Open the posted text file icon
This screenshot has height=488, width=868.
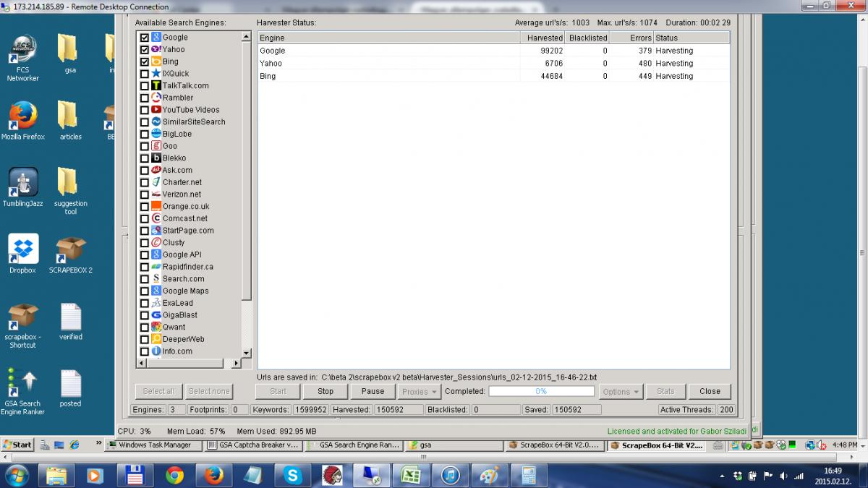coord(70,388)
